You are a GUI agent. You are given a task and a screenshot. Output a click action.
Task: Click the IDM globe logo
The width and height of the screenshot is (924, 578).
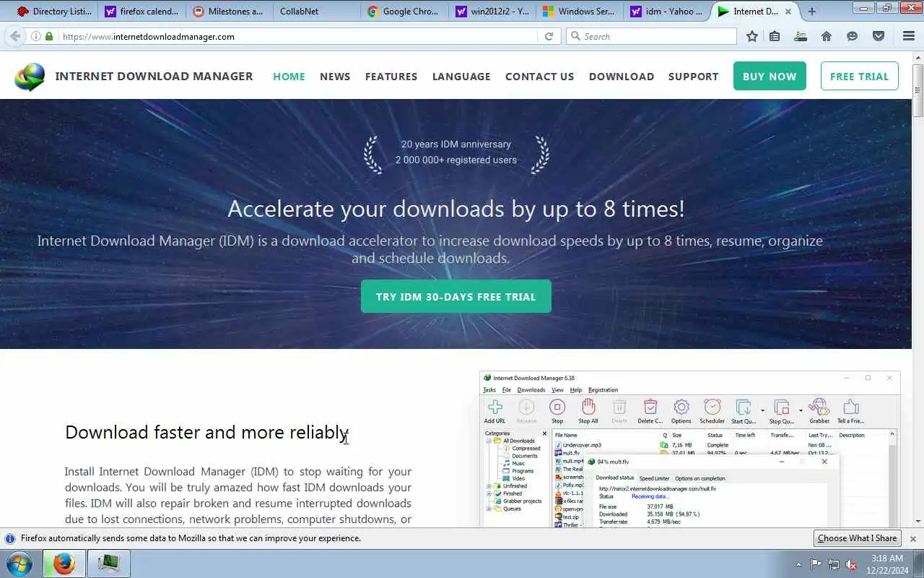[30, 77]
